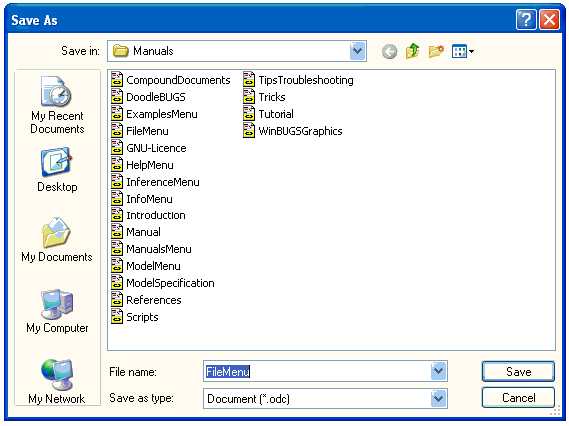
Task: Select the ModelSpecification file icon
Action: point(117,283)
